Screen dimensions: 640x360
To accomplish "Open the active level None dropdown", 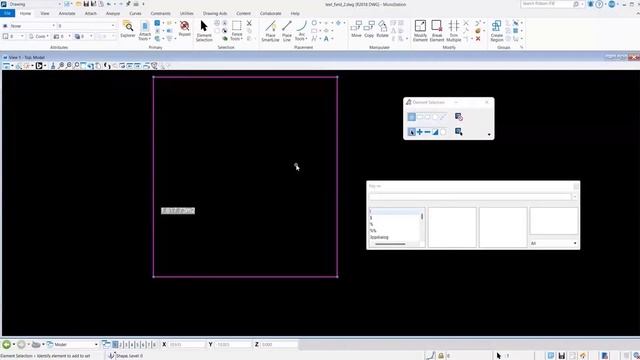I will [29, 26].
